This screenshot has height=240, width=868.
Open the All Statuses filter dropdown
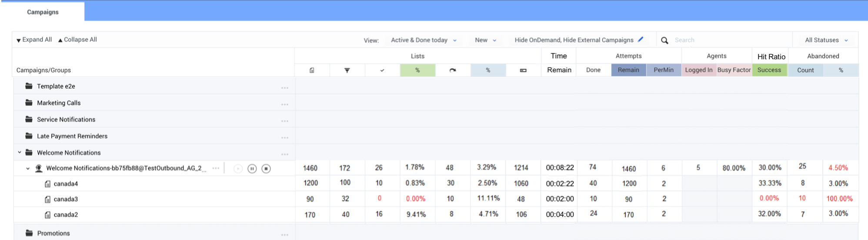[826, 40]
